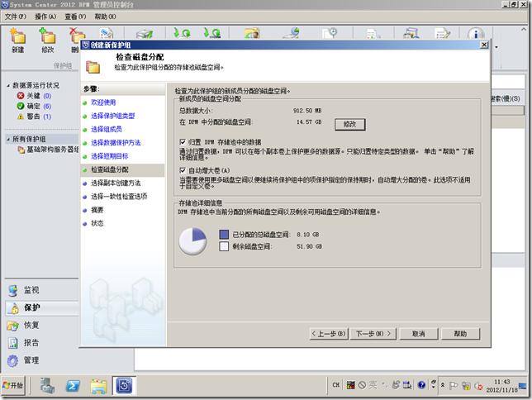
Task: Collapse the 数据源运行状况 section
Action: click(8, 85)
